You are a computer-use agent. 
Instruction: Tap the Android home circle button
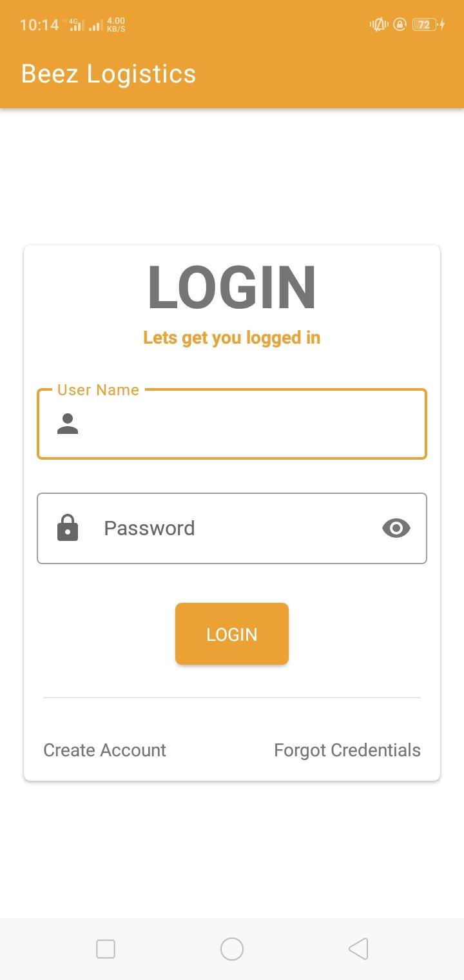[x=232, y=948]
